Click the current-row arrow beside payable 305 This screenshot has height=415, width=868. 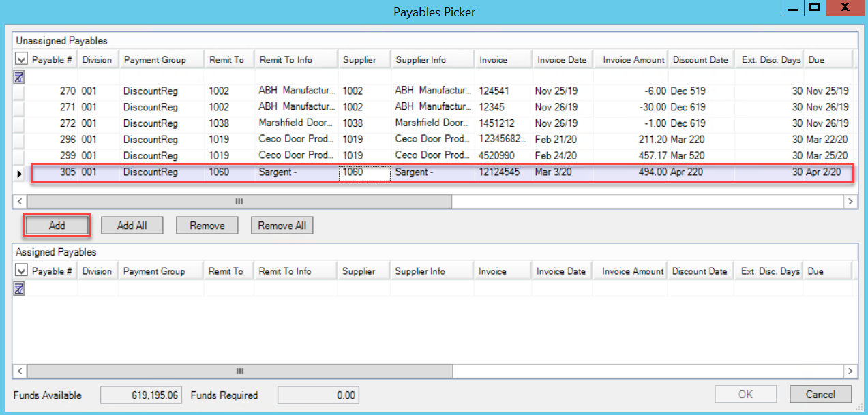click(19, 173)
